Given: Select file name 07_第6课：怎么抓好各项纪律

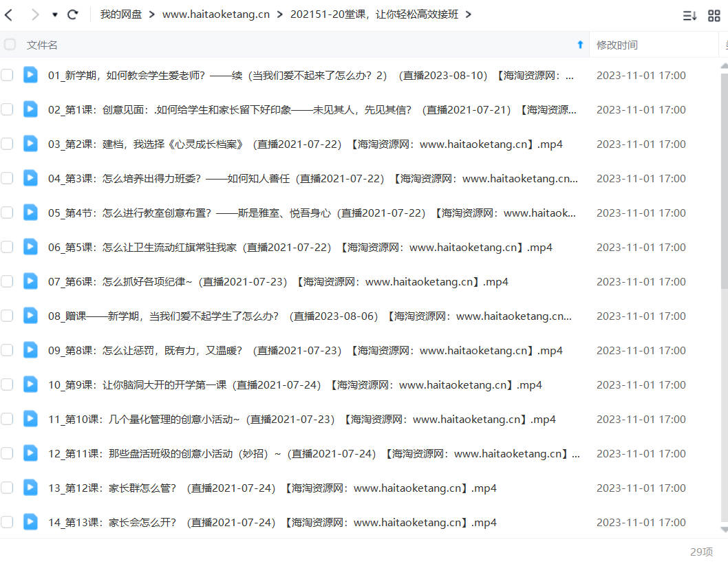Looking at the screenshot, I should click(278, 281).
